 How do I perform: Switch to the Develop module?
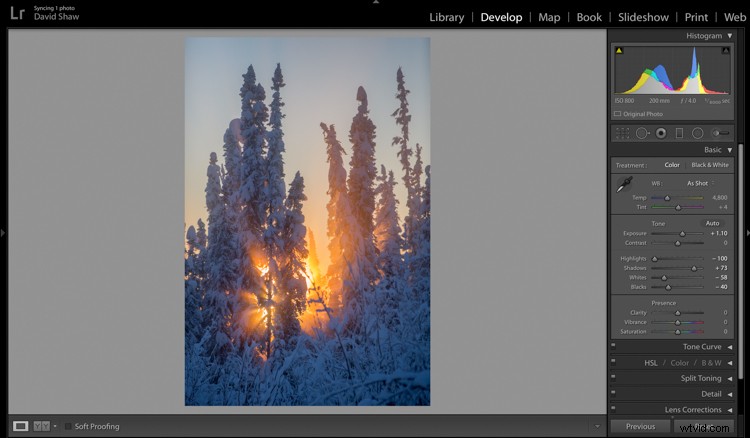tap(501, 17)
